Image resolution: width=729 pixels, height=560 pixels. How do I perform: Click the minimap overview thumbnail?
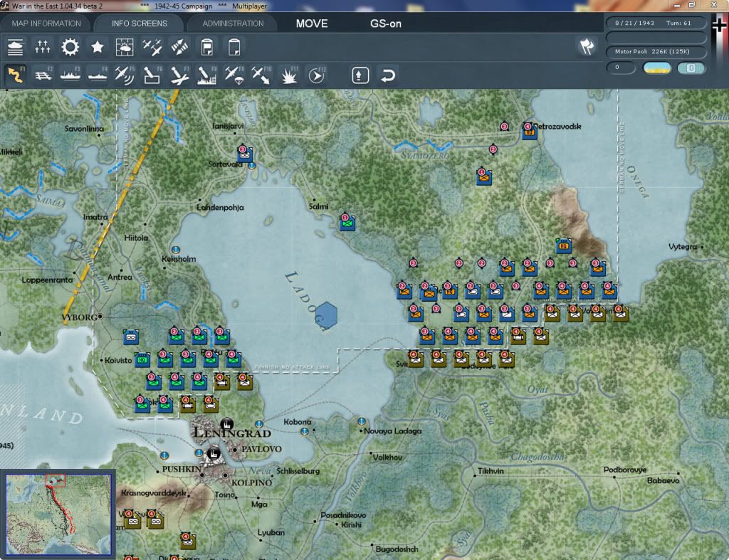[58, 514]
